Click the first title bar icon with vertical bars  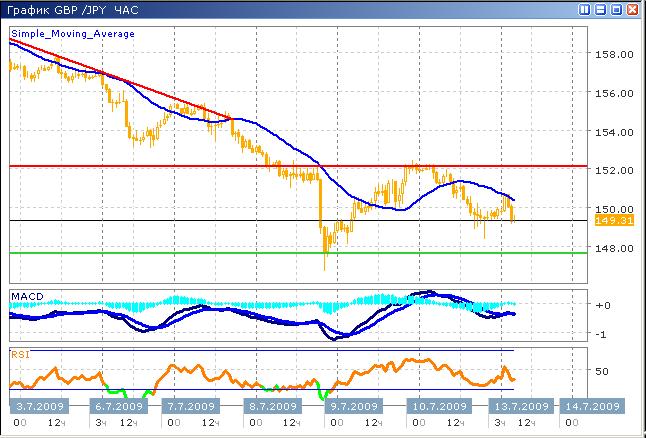tap(585, 10)
